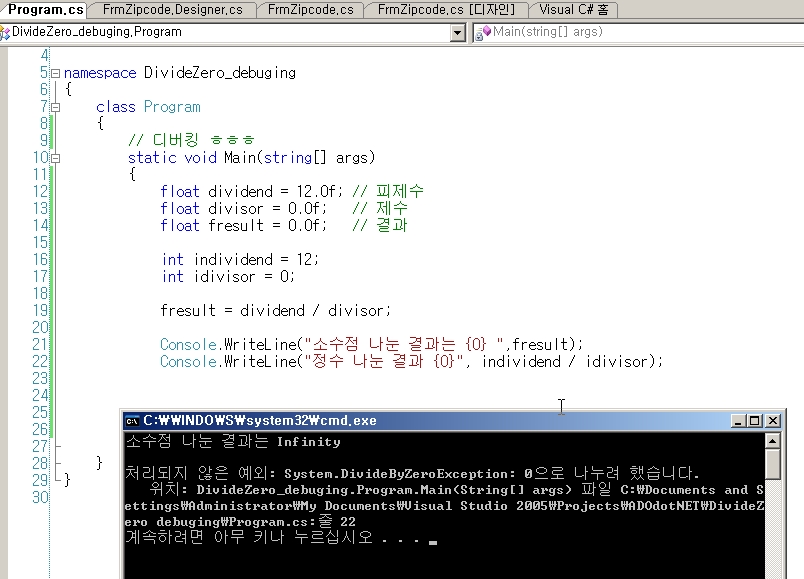
Task: Click 'Infinity' in the console output
Action: click(309, 442)
